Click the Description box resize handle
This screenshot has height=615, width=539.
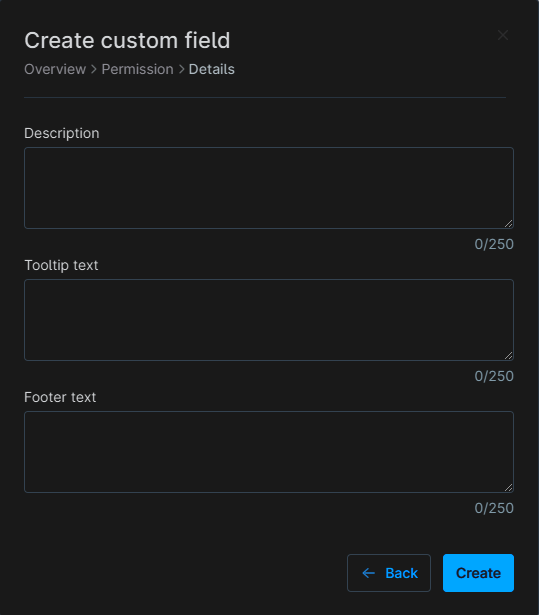point(508,224)
